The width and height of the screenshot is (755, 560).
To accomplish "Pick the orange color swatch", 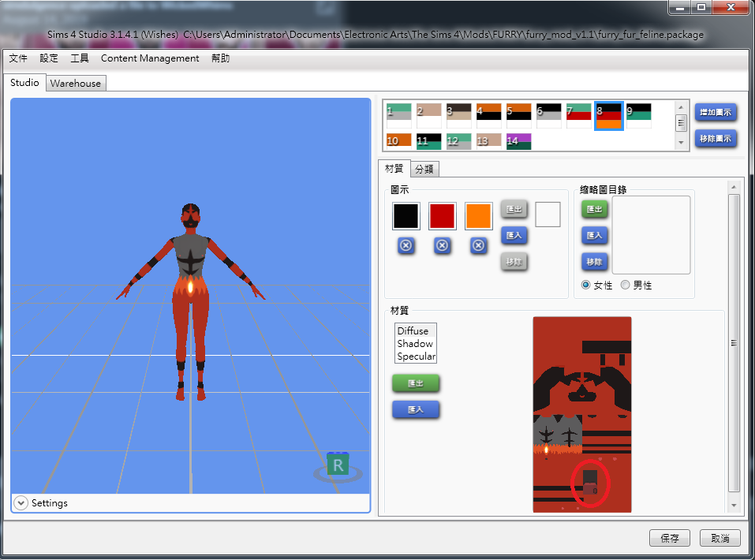I will 478,215.
